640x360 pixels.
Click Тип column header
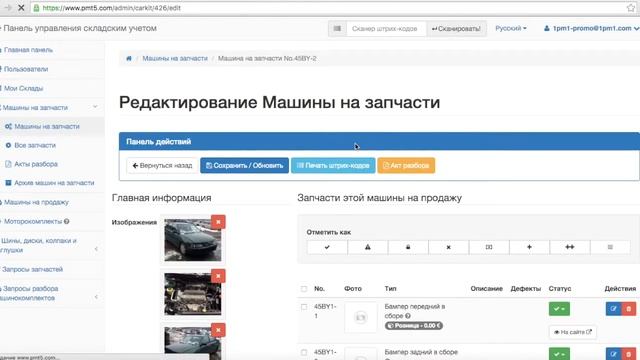coord(390,289)
